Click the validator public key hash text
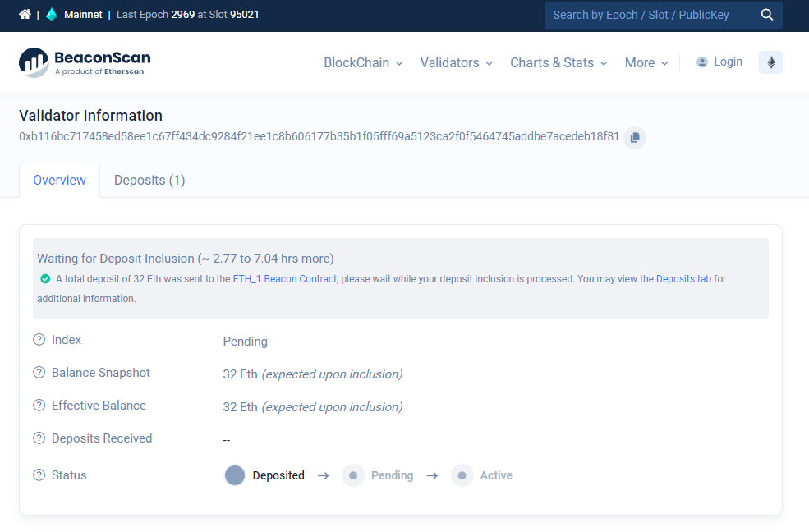Screen dimensions: 809x532 319,136
